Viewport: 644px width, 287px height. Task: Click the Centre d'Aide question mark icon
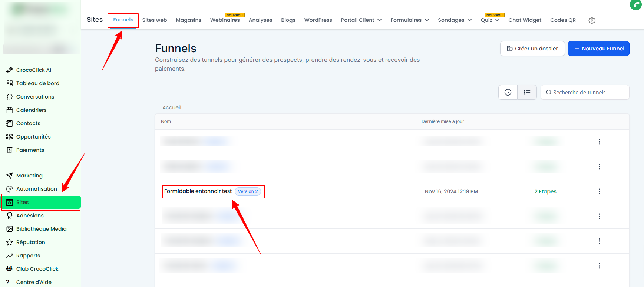coord(8,282)
